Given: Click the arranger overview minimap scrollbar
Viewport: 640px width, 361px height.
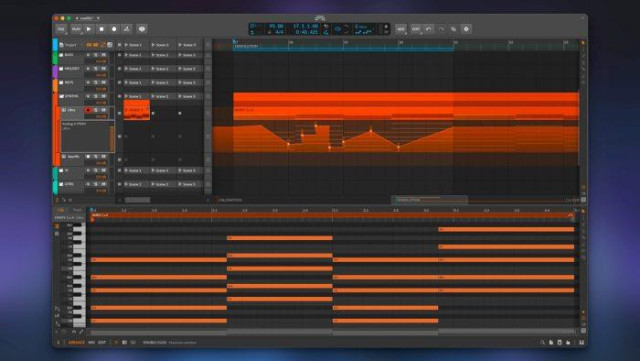Looking at the screenshot, I should 430,200.
